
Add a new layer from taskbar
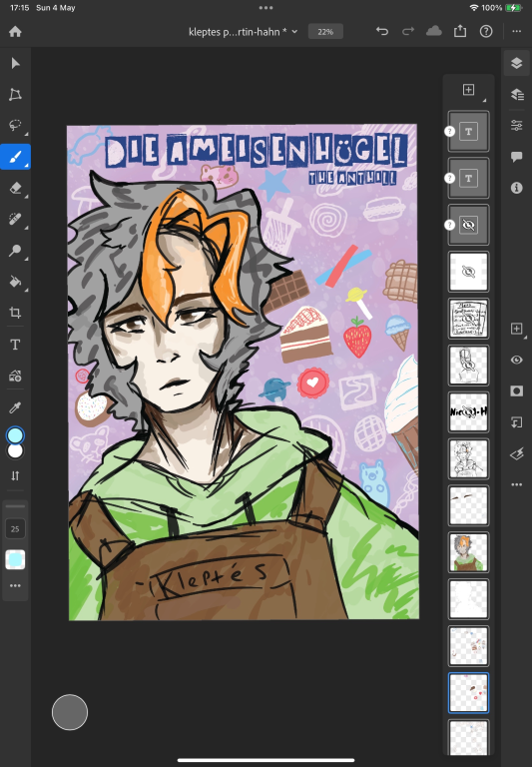pyautogui.click(x=516, y=329)
